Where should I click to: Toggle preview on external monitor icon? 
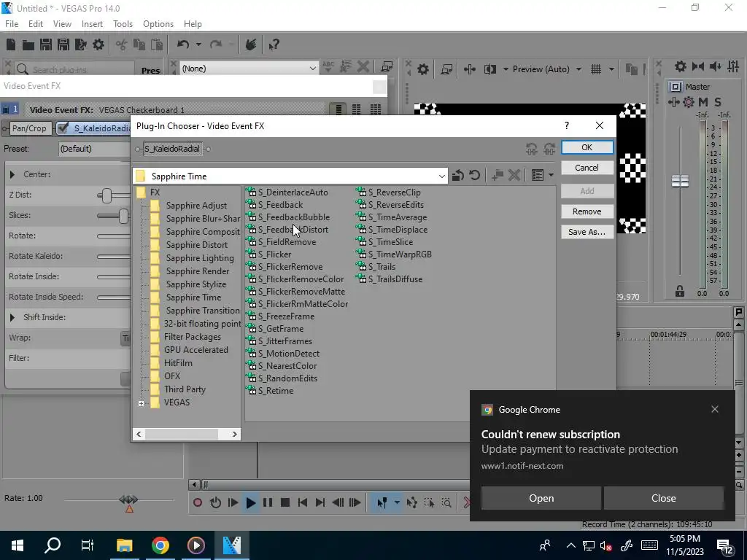[446, 69]
